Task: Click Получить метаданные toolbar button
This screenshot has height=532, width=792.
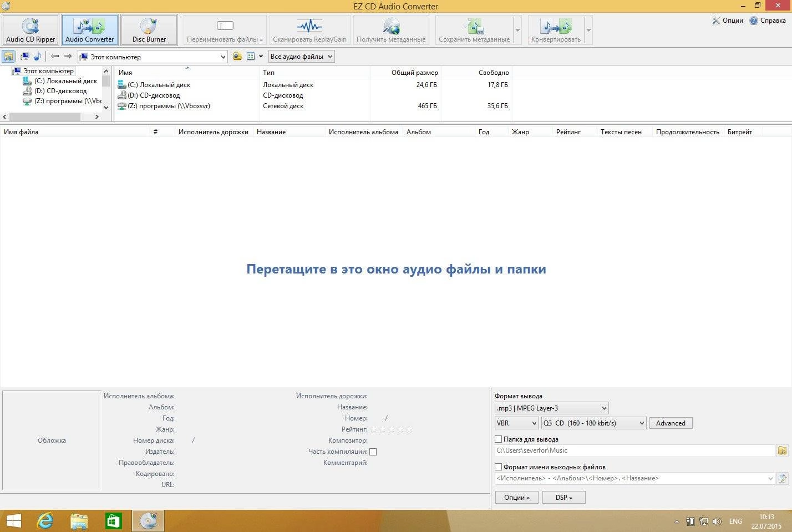Action: (x=391, y=30)
